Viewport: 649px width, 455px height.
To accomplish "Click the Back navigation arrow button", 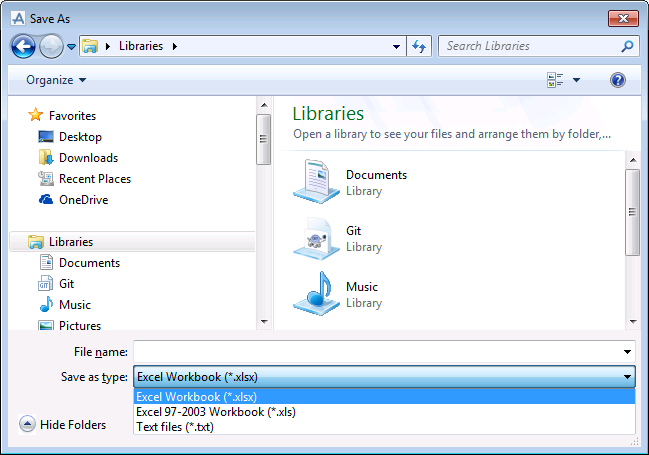I will pyautogui.click(x=23, y=46).
